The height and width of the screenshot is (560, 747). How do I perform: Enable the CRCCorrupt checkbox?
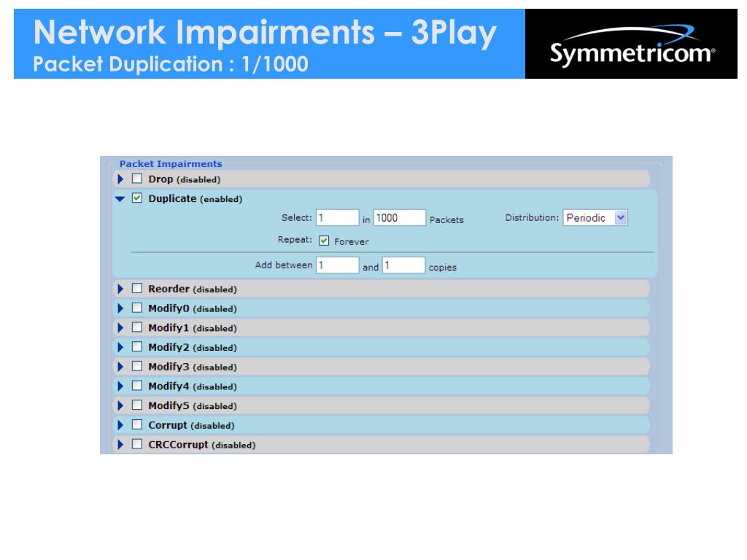coord(137,444)
